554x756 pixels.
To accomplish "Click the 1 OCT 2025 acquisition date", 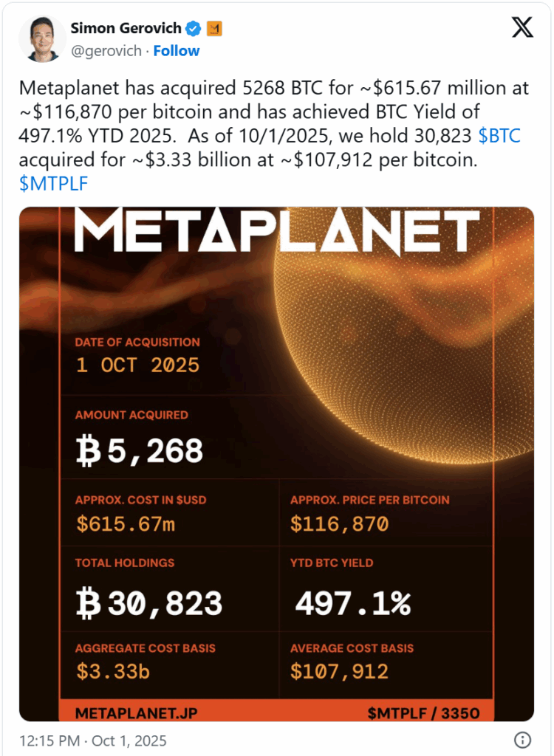I will point(137,365).
